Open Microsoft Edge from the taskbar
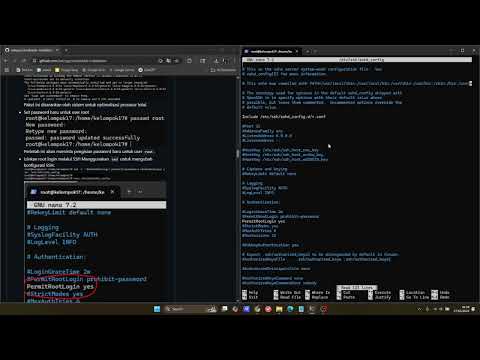The width and height of the screenshot is (480, 360). tap(290, 309)
